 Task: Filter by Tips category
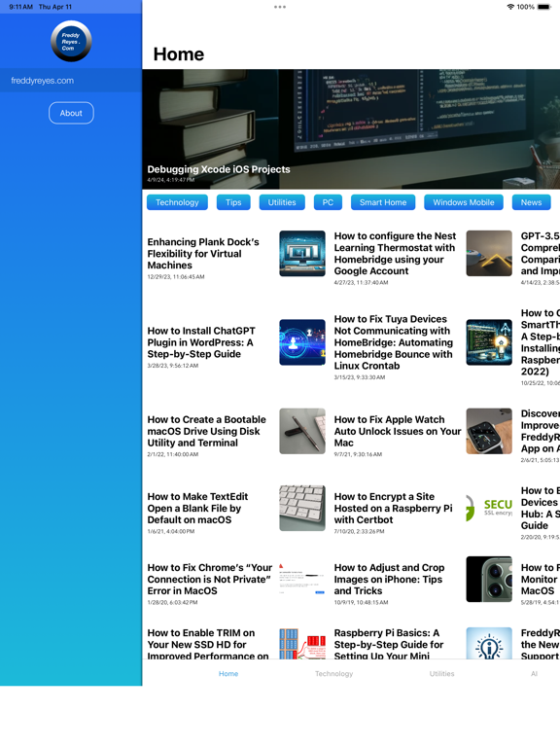tap(233, 202)
